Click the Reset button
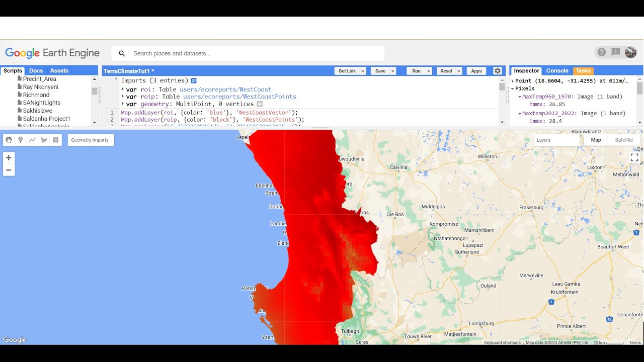Viewport: 644px width, 362px height. pos(446,71)
